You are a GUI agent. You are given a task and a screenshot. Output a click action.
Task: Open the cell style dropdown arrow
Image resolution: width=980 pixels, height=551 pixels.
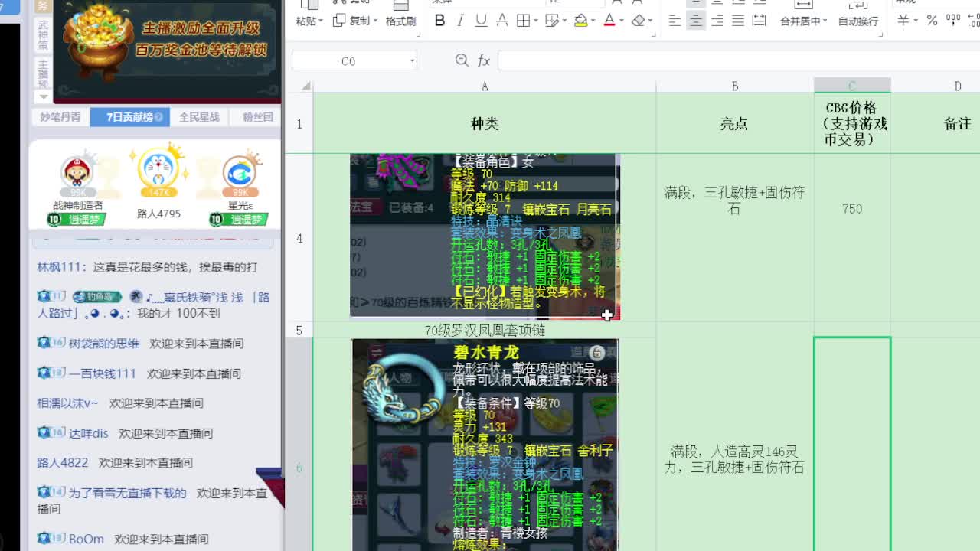[x=564, y=21]
